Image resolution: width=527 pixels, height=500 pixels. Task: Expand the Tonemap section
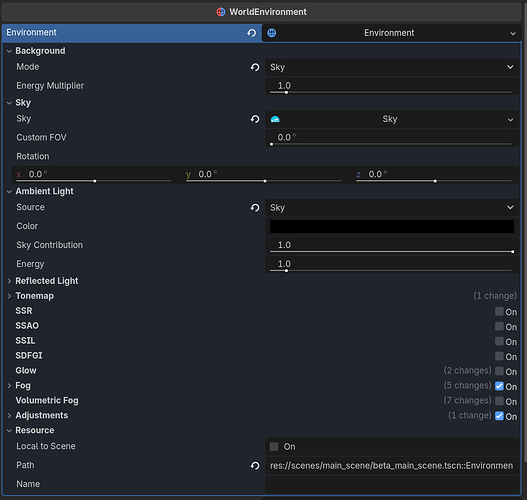point(35,296)
